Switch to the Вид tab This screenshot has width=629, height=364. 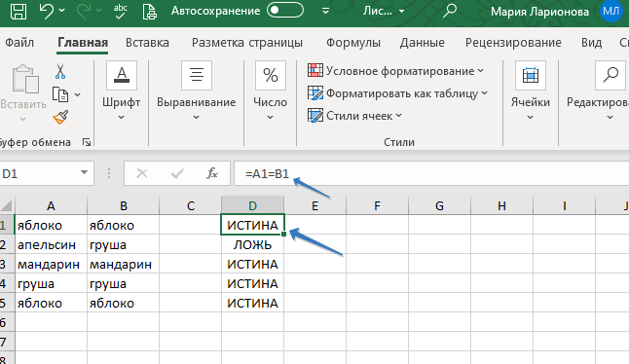click(x=591, y=43)
